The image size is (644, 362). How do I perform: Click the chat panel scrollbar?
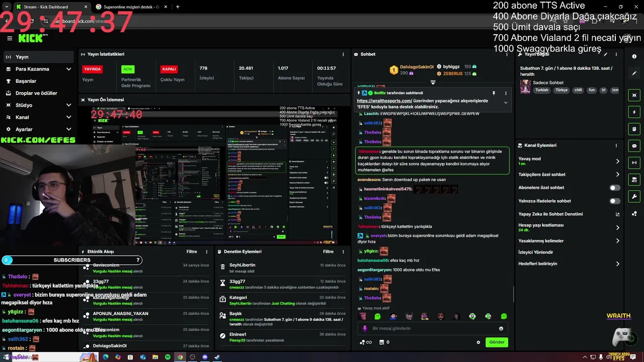click(513, 294)
